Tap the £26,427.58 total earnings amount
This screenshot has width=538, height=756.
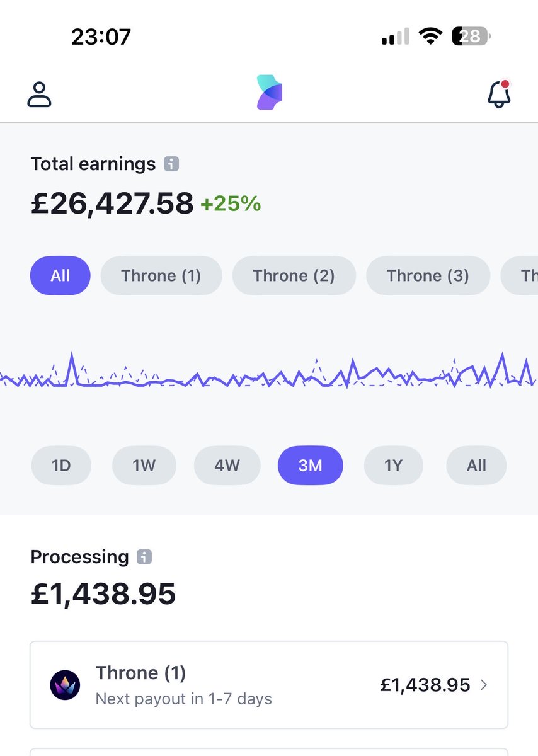pos(112,203)
